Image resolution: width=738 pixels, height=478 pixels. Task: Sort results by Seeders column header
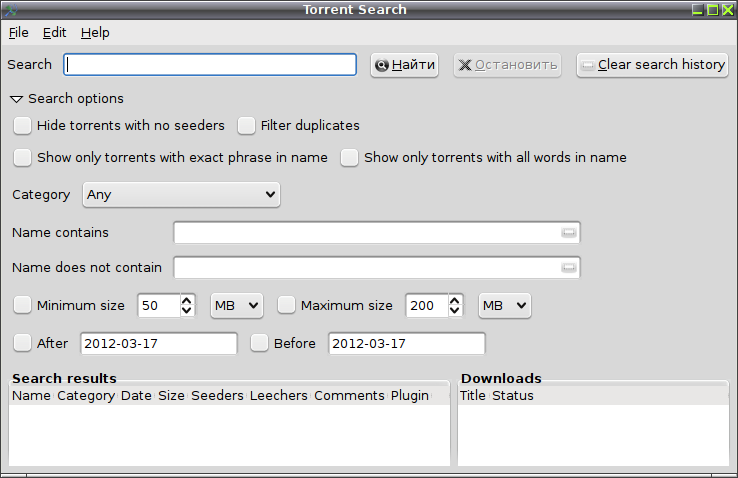217,396
